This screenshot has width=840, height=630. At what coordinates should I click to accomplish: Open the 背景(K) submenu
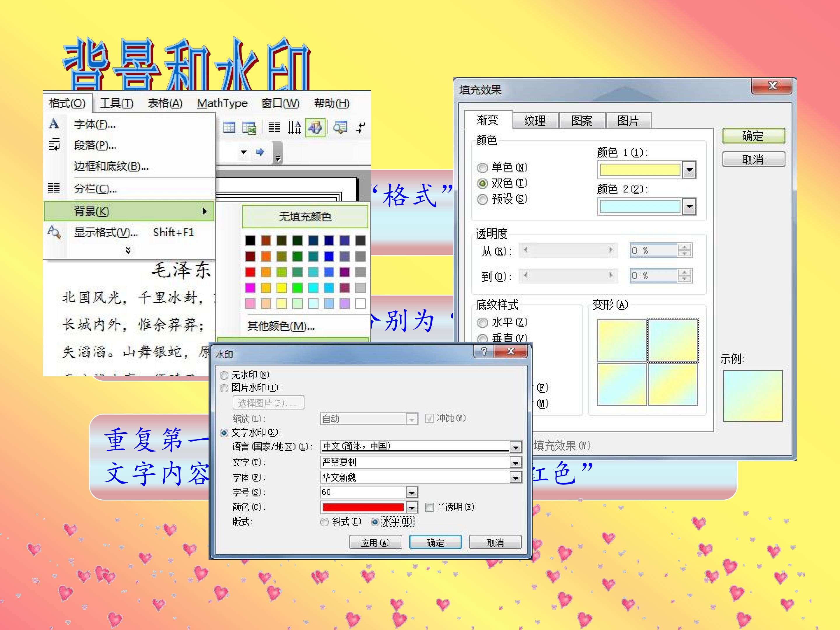click(x=129, y=211)
